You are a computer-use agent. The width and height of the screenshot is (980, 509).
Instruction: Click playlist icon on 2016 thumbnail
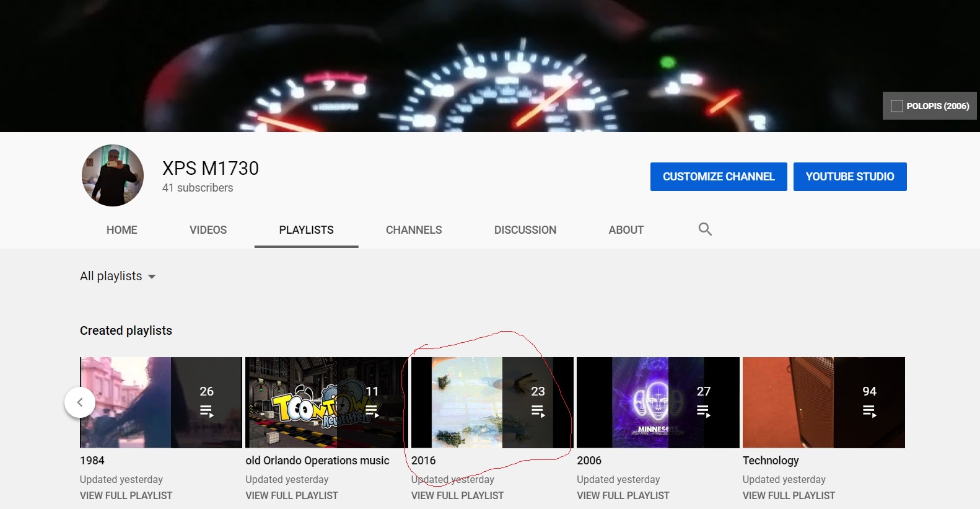click(x=538, y=411)
